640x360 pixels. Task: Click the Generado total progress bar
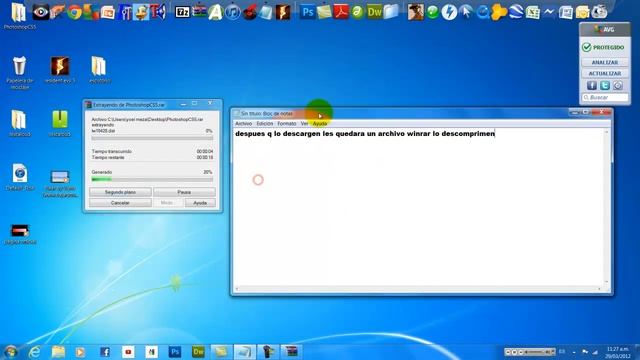point(152,179)
